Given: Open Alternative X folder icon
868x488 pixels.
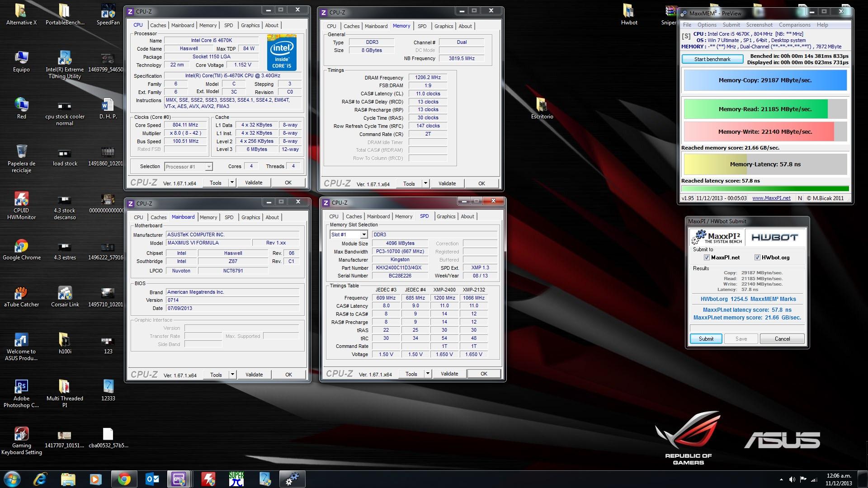Looking at the screenshot, I should 21,14.
